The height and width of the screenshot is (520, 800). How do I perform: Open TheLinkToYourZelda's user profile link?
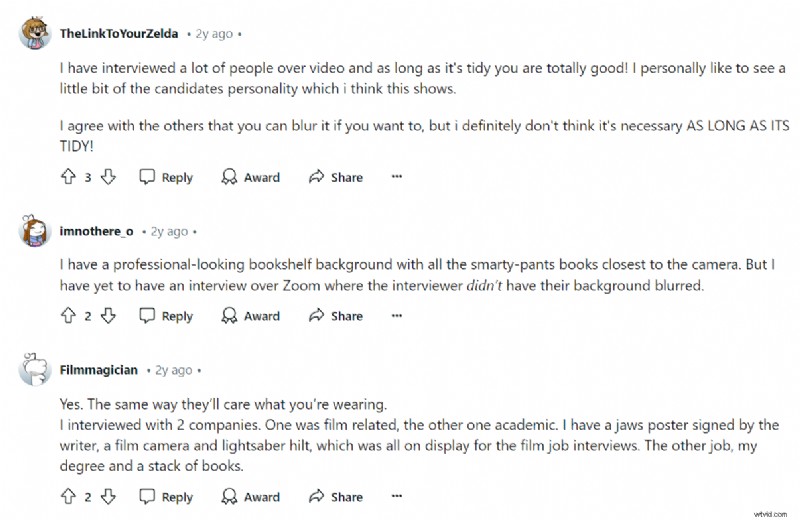point(119,34)
